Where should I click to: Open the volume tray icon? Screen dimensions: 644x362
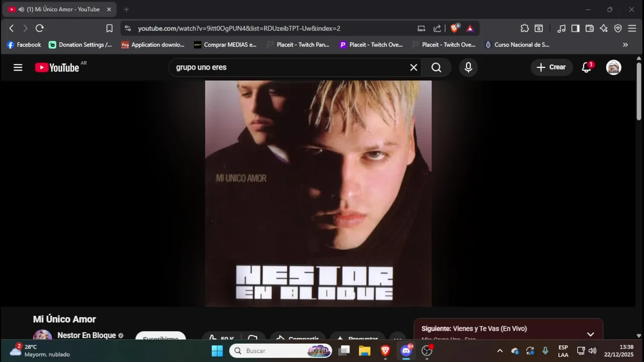click(x=593, y=351)
